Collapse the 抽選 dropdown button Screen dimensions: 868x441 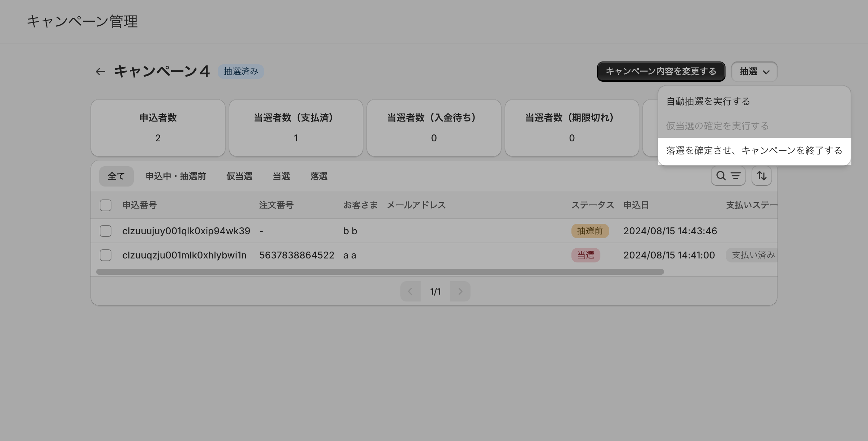(754, 72)
